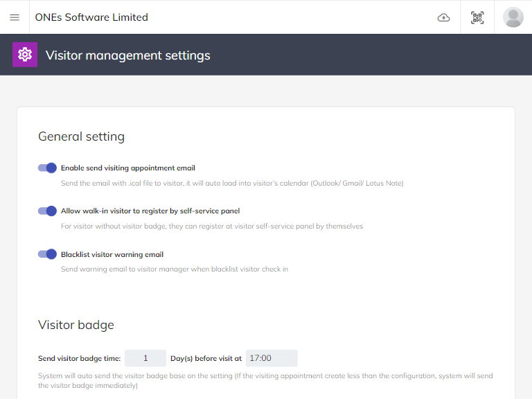The width and height of the screenshot is (532, 399).
Task: Click the ONEs Software Limited title
Action: [91, 17]
